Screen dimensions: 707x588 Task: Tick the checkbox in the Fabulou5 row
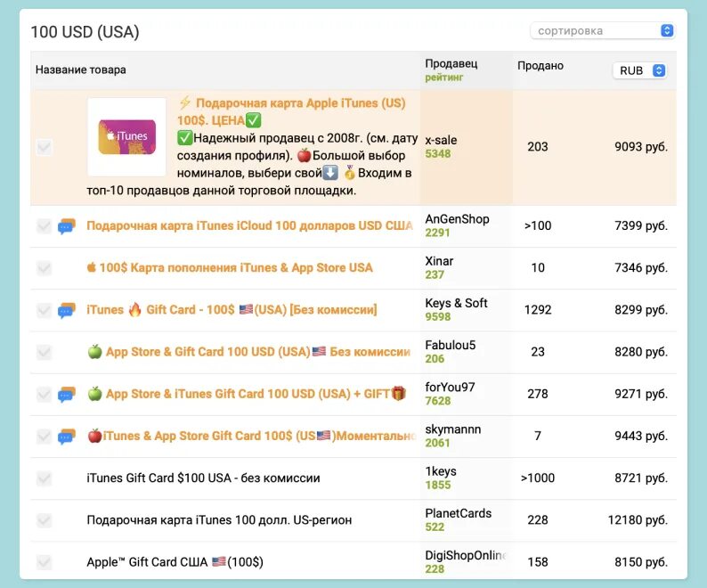(x=45, y=352)
